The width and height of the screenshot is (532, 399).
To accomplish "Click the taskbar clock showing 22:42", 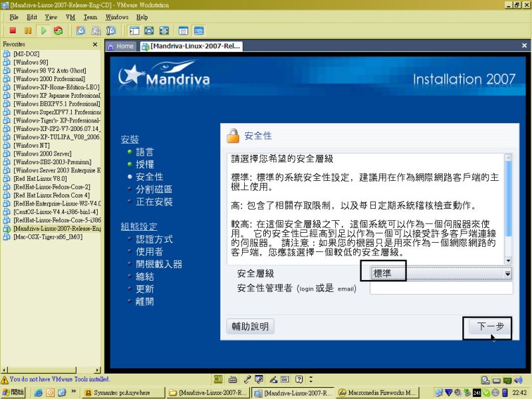I will [519, 393].
